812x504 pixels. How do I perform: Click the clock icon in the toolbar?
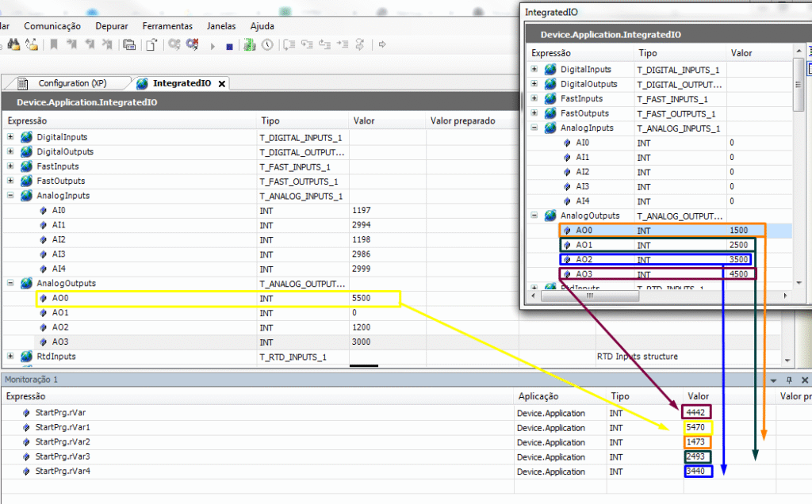[x=267, y=44]
